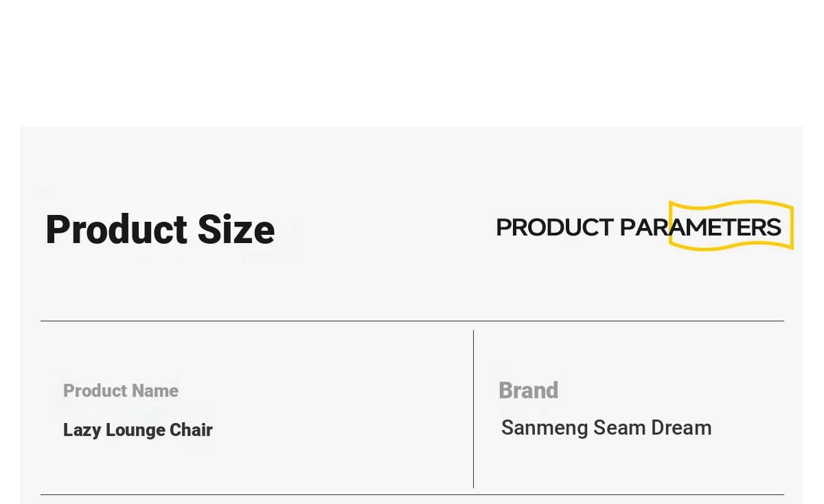This screenshot has height=504, width=824.
Task: Click the blank white area above panel
Action: pos(412,62)
